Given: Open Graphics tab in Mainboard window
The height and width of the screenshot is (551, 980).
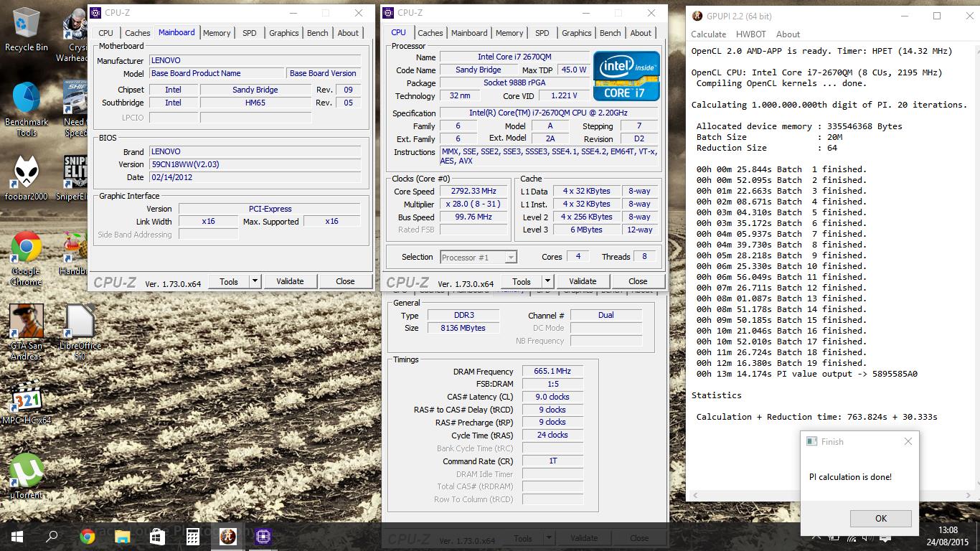Looking at the screenshot, I should click(x=284, y=33).
